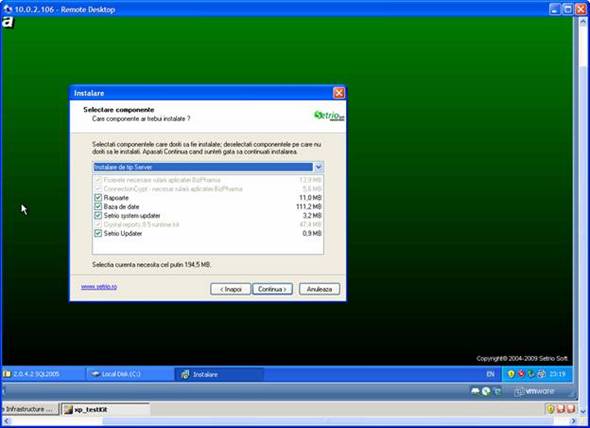
Task: Switch to Instalare taskbar button
Action: (x=219, y=374)
